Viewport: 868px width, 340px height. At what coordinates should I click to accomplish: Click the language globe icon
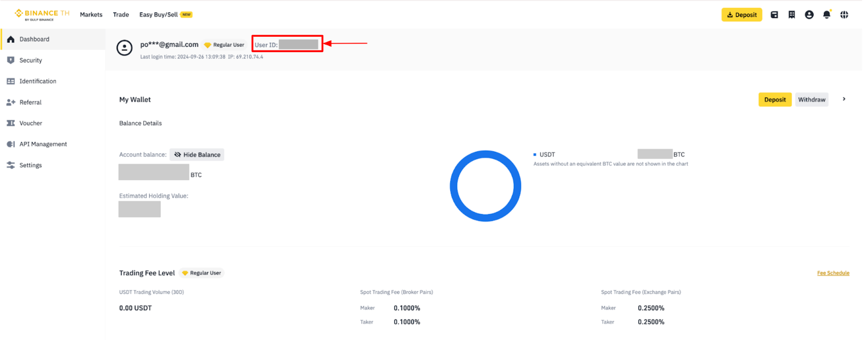tap(844, 15)
